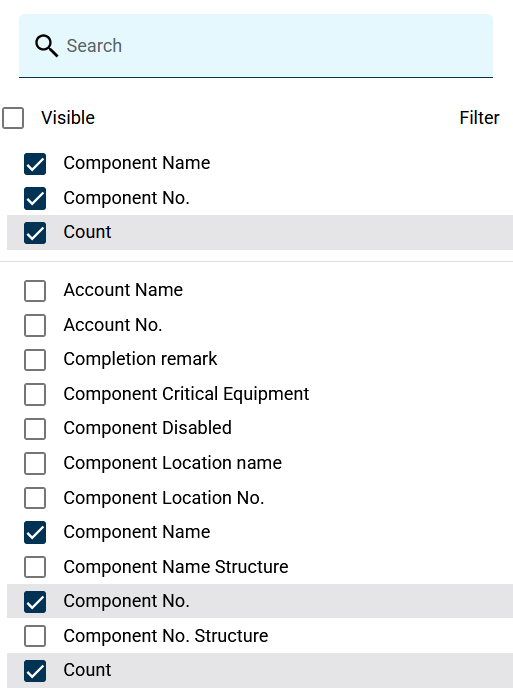Check Component Location name

point(35,463)
